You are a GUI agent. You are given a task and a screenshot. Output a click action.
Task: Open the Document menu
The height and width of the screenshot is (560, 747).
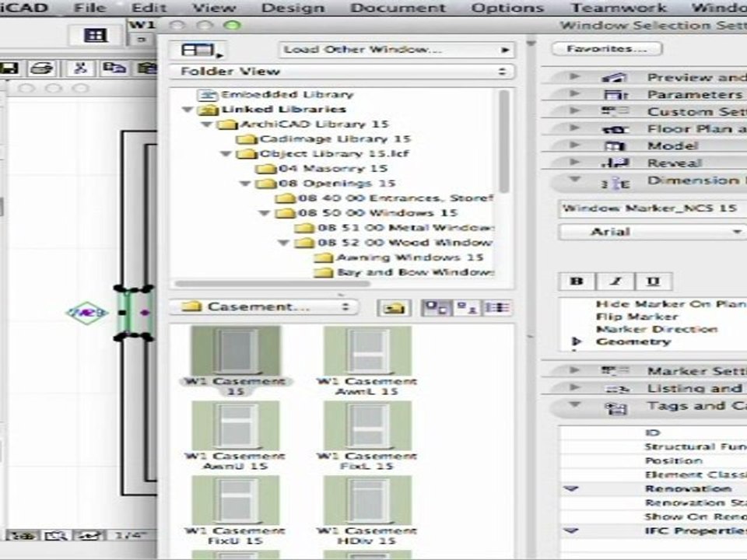pyautogui.click(x=398, y=8)
